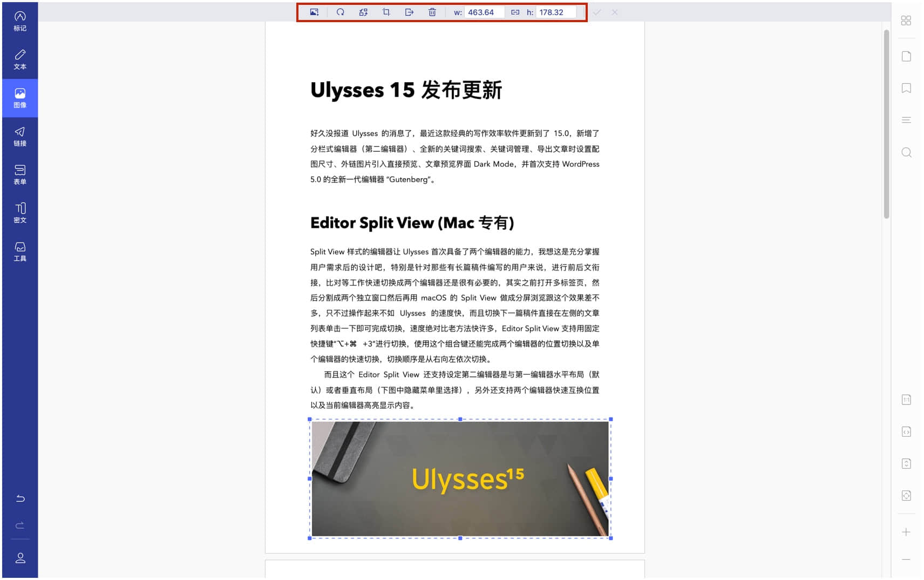Click the replace image icon
Image resolution: width=924 pixels, height=580 pixels.
click(x=363, y=12)
